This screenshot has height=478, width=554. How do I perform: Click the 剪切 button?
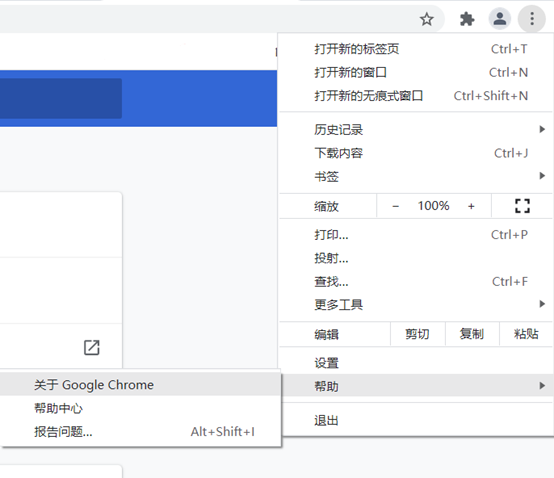[x=417, y=334]
